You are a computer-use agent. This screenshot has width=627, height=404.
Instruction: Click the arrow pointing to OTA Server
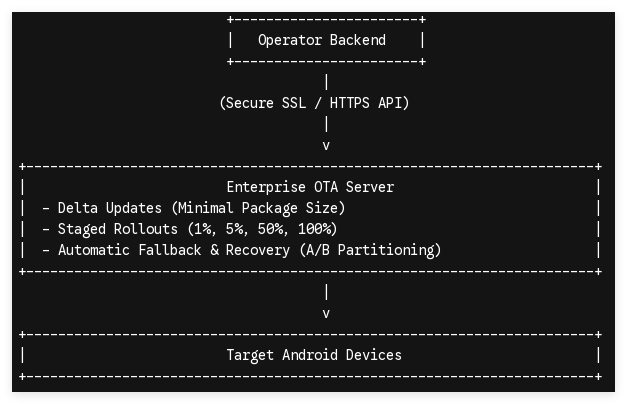[x=326, y=146]
